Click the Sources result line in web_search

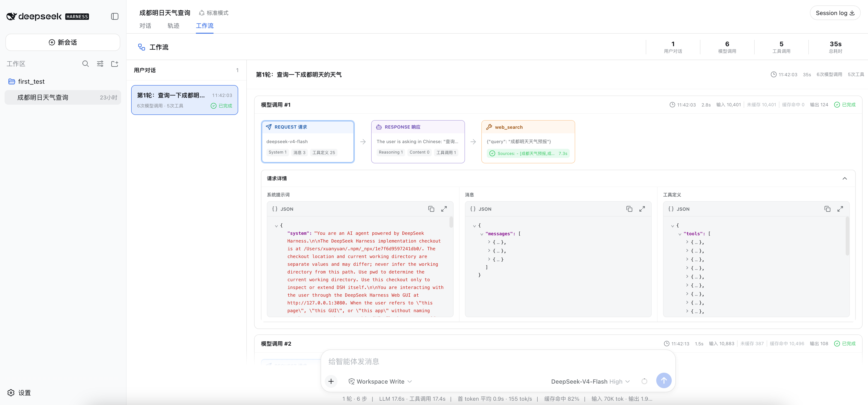[528, 154]
